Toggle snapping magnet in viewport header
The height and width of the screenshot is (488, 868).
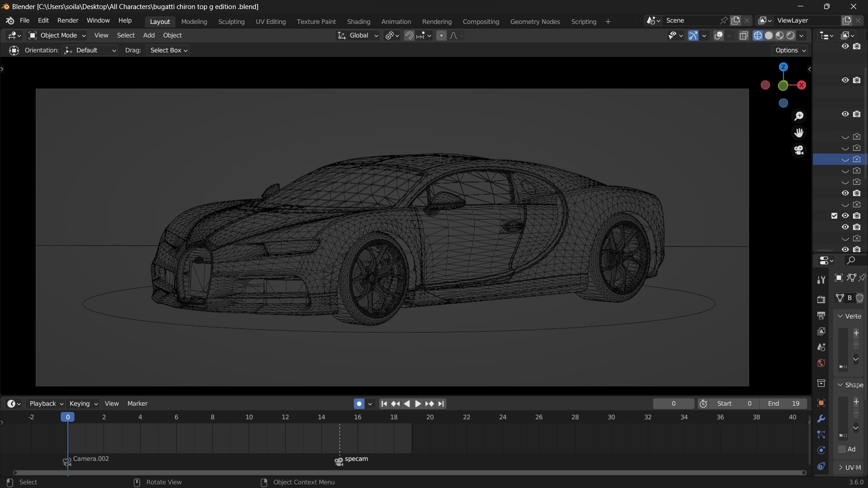click(x=409, y=35)
